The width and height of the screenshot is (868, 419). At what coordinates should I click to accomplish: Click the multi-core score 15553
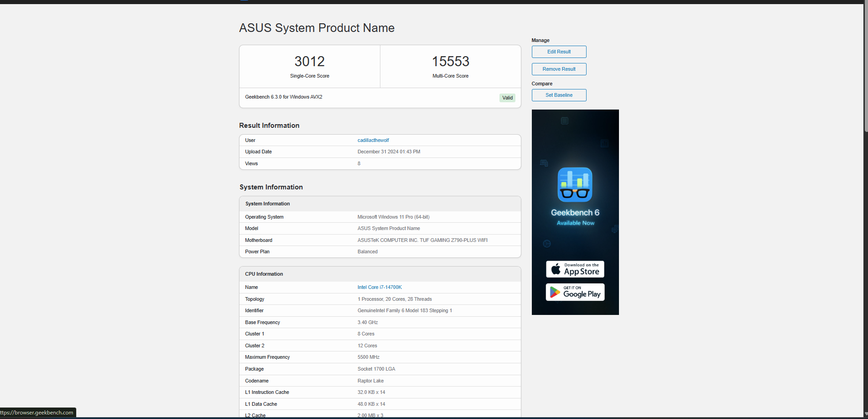coord(451,61)
